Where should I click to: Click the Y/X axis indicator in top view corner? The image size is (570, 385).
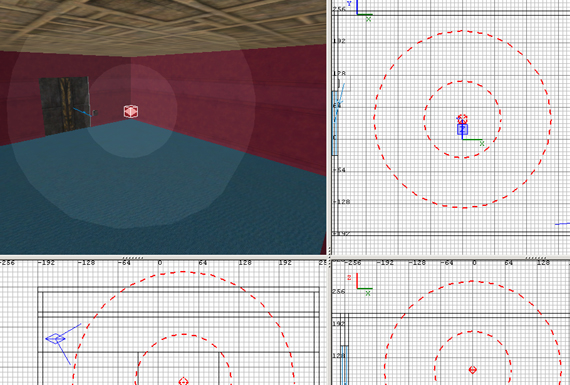coord(360,10)
